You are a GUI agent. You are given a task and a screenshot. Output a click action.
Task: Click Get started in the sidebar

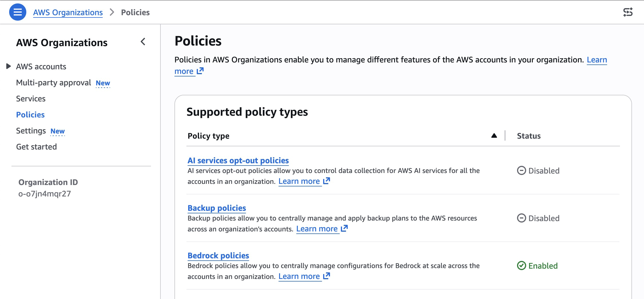point(37,146)
